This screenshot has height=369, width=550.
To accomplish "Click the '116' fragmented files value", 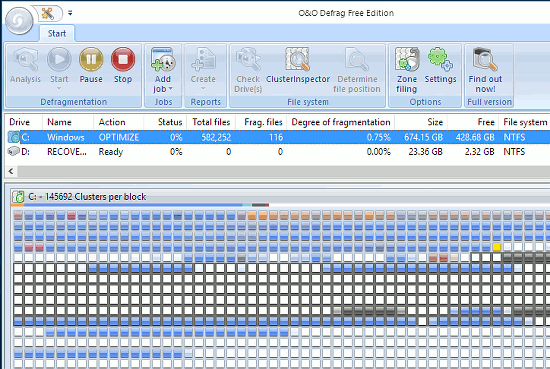I will 276,137.
